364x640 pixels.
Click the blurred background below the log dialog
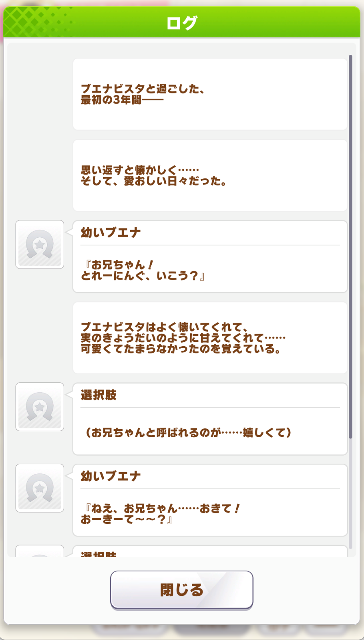pos(182,632)
